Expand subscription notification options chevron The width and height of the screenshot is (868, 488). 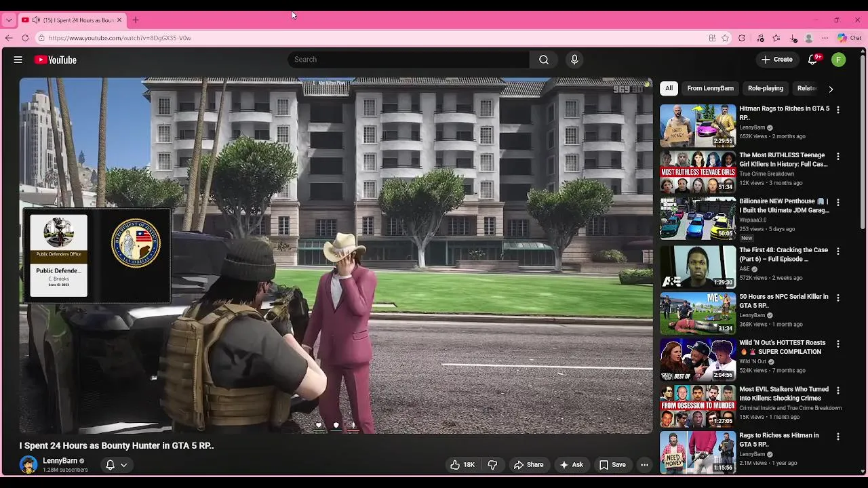(x=124, y=465)
